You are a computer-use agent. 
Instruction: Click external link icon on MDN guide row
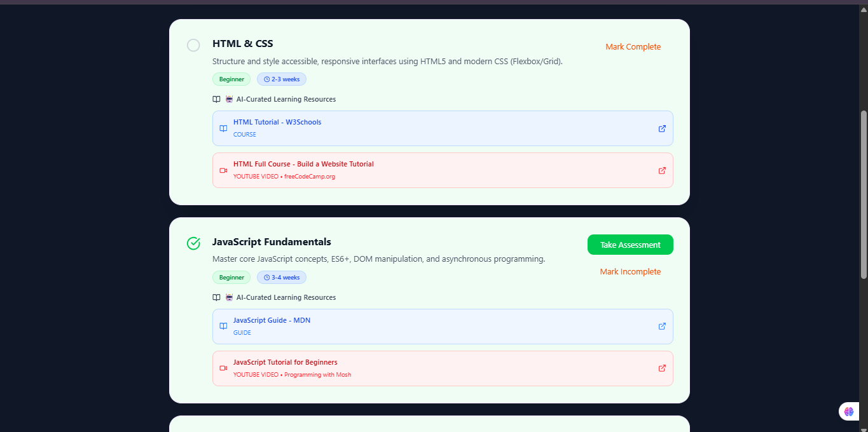(x=662, y=327)
